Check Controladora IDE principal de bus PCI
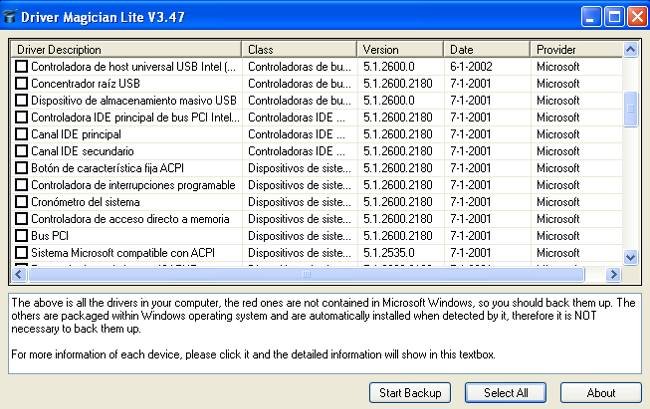This screenshot has width=650, height=409. (x=21, y=117)
